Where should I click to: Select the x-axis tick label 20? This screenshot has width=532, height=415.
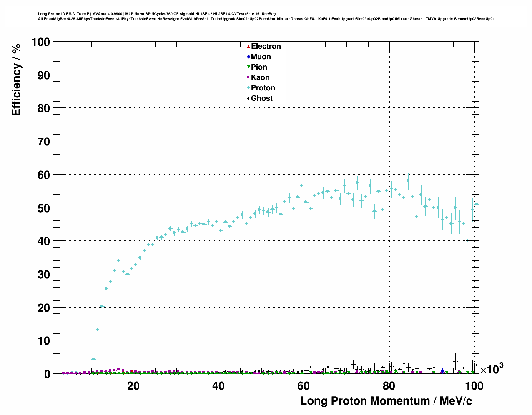click(133, 386)
